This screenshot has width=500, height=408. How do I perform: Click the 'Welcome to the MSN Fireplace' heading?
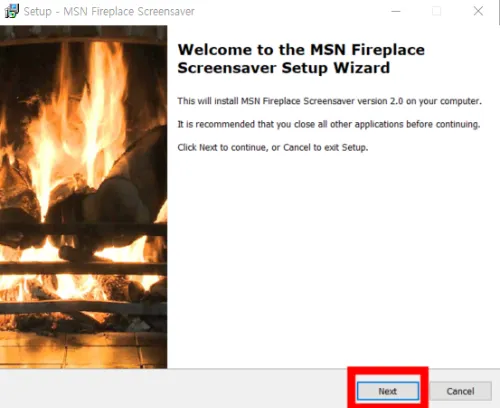(x=301, y=50)
